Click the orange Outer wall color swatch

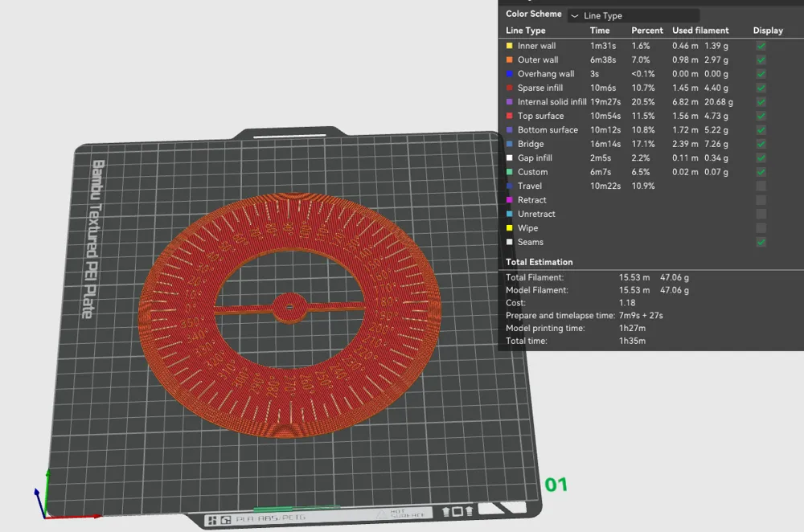pos(509,59)
